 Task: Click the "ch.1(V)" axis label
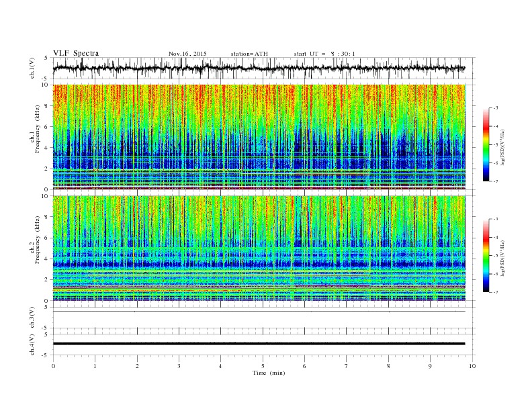pos(32,68)
